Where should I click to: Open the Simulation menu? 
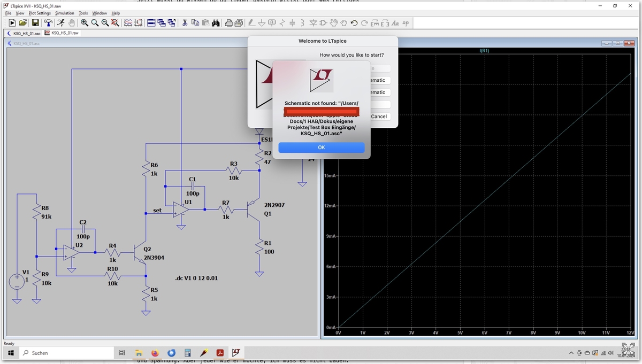(x=65, y=13)
